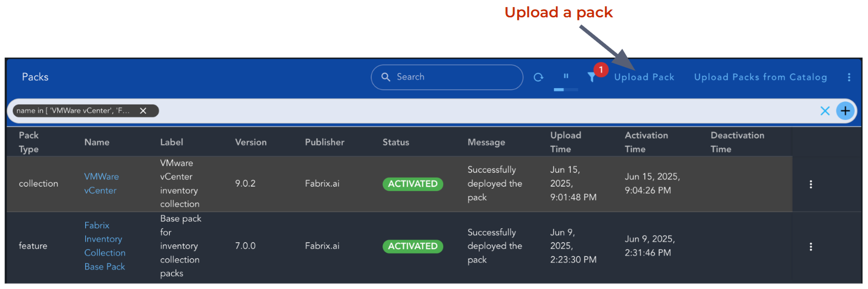The image size is (868, 289).
Task: Open the filter funnel icon
Action: click(x=591, y=77)
